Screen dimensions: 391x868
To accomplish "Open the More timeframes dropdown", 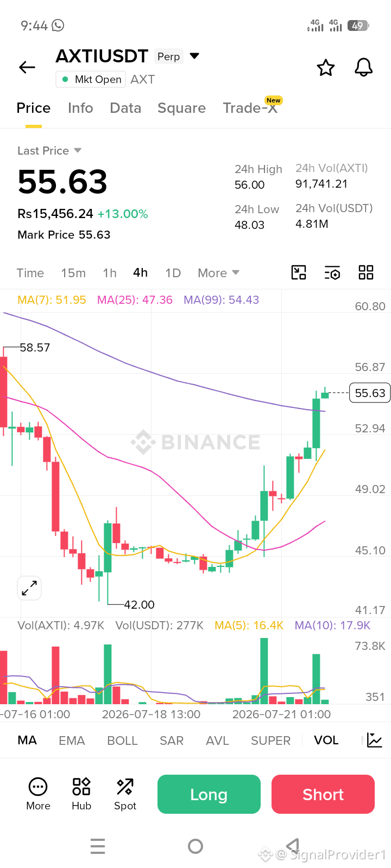I will pyautogui.click(x=218, y=273).
